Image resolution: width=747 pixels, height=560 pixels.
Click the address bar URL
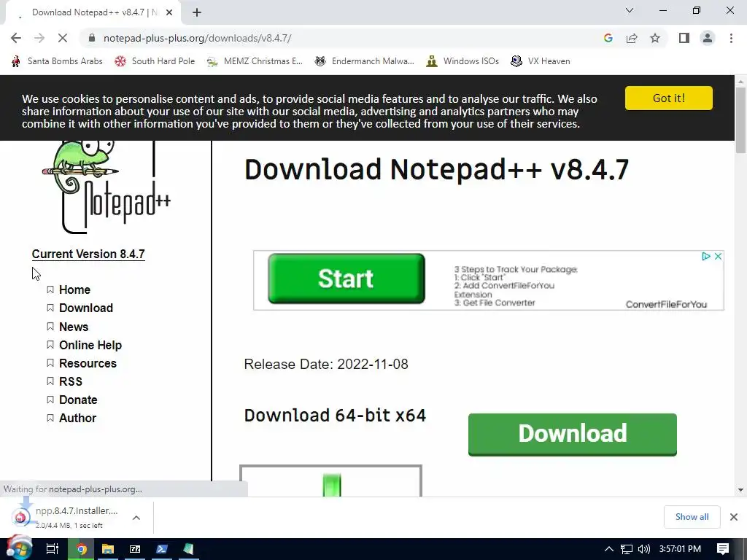click(x=197, y=38)
